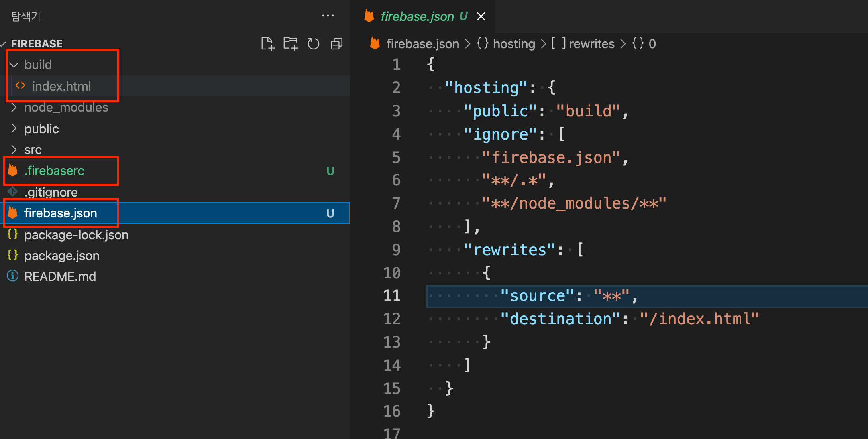Collapse the FIREBASE section header
The image size is (868, 439).
coord(37,43)
